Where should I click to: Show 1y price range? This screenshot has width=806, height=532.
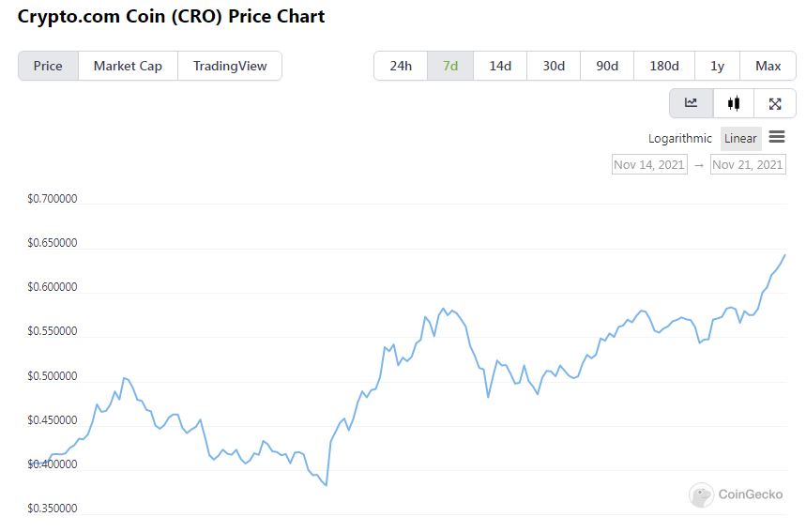coord(718,66)
